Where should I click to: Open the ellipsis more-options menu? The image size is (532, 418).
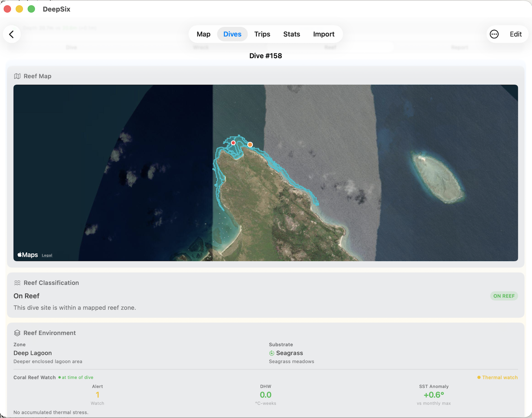pos(494,34)
